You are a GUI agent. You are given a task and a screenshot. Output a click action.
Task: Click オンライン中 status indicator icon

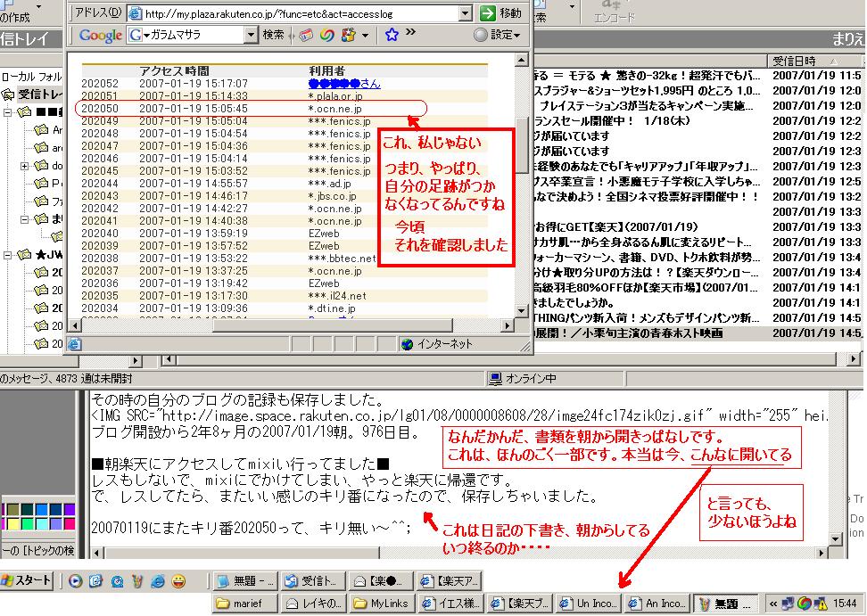tap(495, 379)
